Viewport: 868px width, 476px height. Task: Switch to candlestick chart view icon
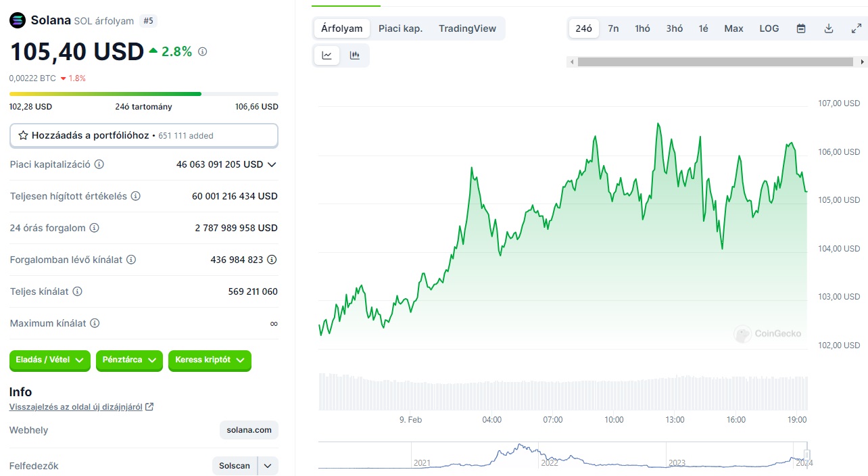point(355,55)
